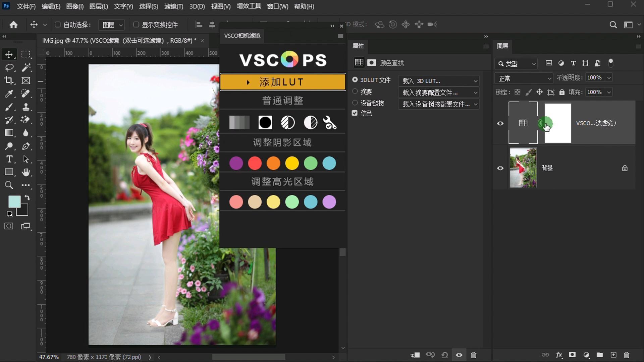Screen dimensions: 644x362
Task: Open the 填充 fill dropdown arrow
Action: point(609,92)
